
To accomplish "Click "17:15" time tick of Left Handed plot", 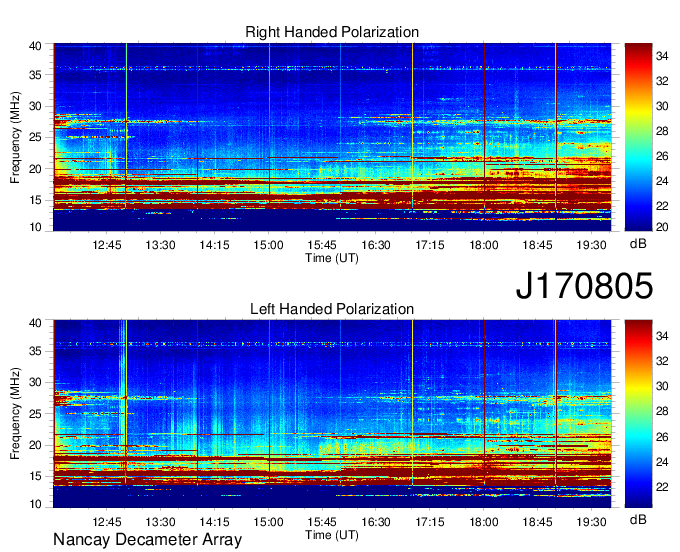I will click(x=430, y=522).
